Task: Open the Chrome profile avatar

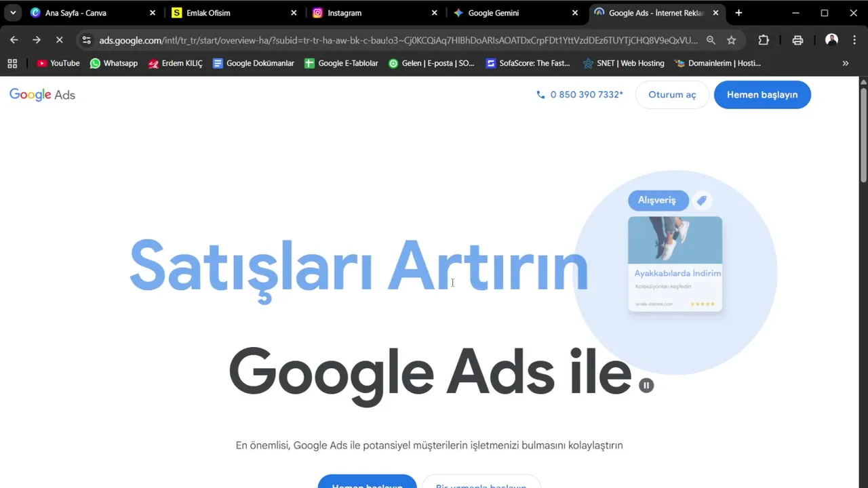Action: (x=831, y=40)
